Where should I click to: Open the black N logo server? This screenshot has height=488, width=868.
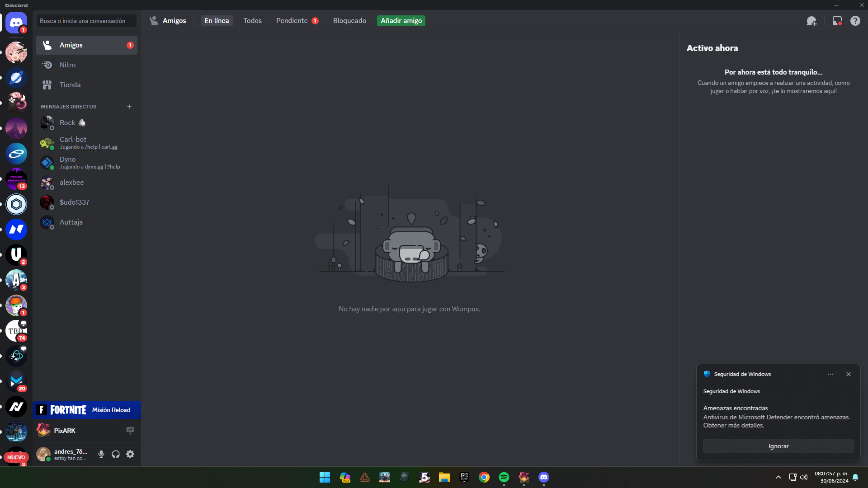point(16,407)
